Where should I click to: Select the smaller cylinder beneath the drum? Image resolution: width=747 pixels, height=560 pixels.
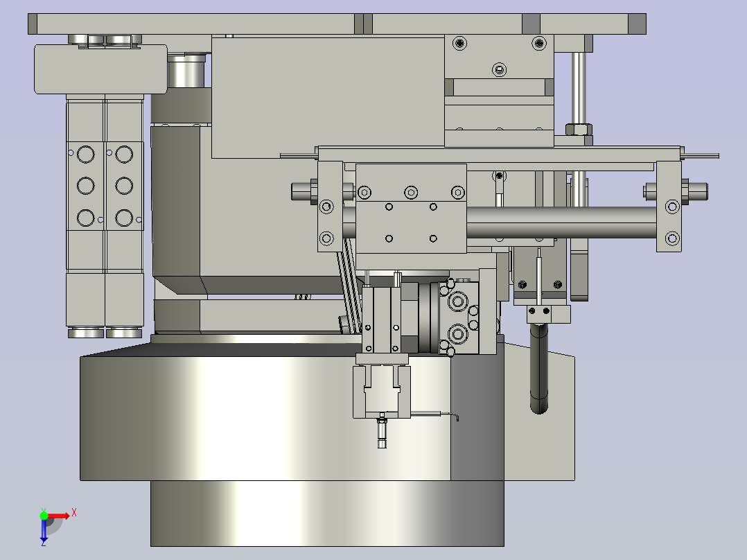327,514
